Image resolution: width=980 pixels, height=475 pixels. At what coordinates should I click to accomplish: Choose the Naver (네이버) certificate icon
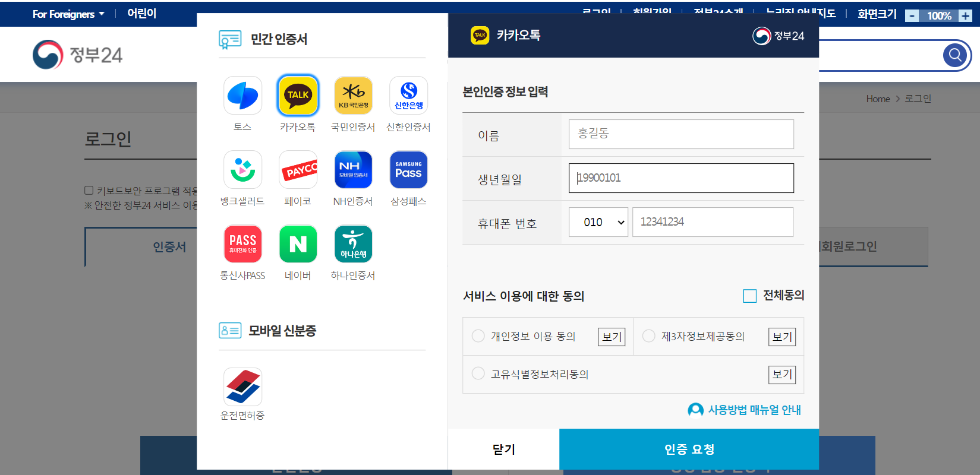[x=298, y=244]
